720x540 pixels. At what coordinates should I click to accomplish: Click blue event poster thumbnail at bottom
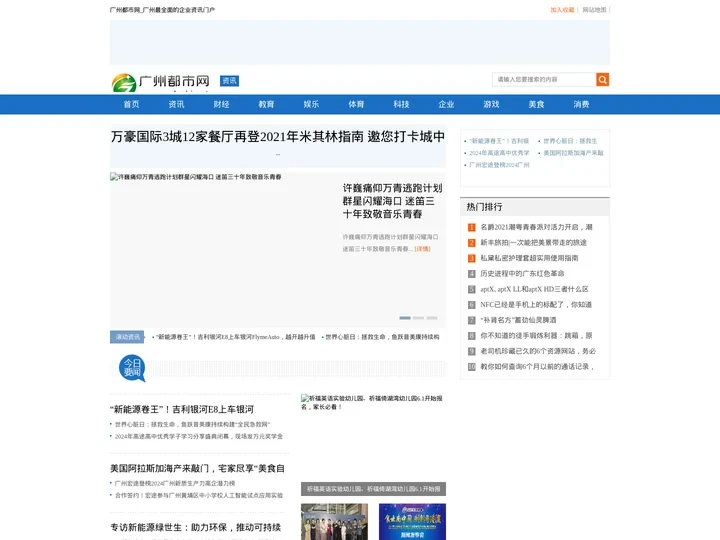pyautogui.click(x=412, y=522)
